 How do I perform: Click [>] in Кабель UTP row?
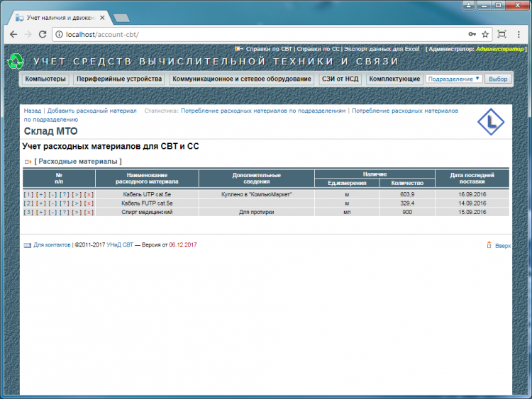coord(77,195)
